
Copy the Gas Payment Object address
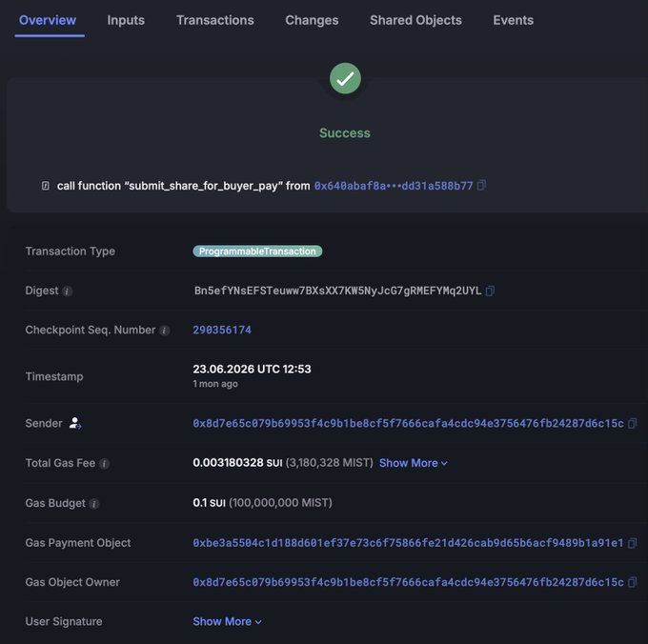[633, 543]
